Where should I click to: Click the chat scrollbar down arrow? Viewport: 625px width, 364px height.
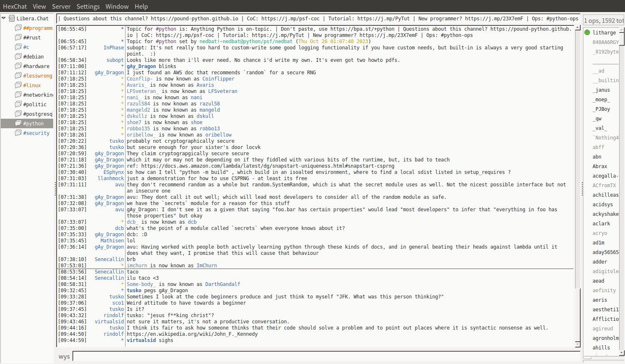(x=578, y=344)
